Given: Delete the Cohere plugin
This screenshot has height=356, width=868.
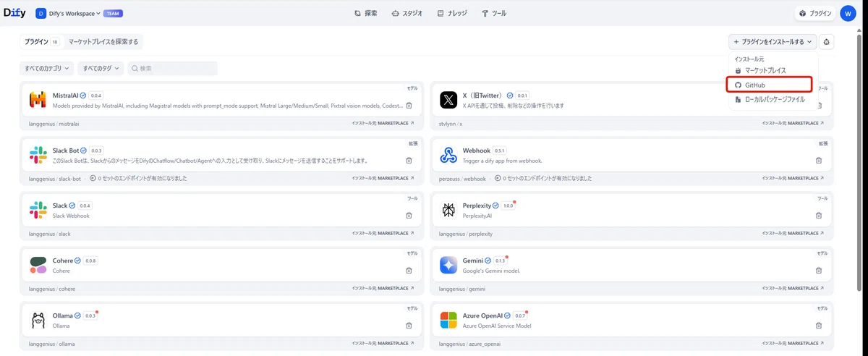Looking at the screenshot, I should tap(409, 271).
